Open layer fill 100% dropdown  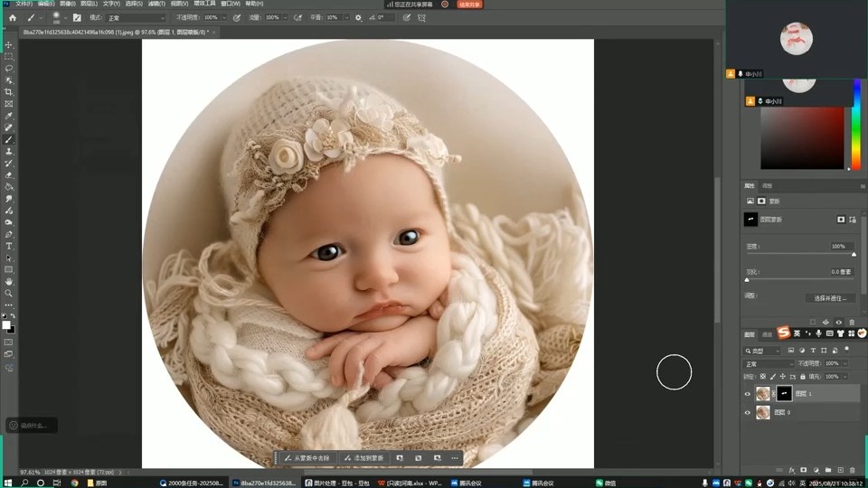[845, 377]
